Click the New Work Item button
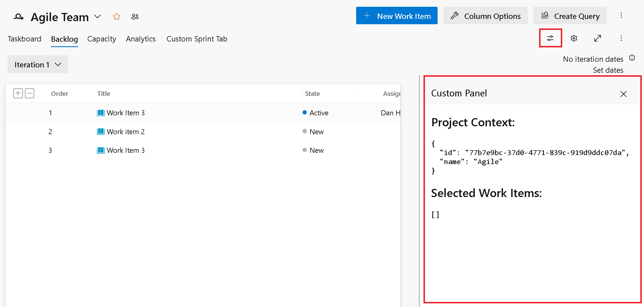The image size is (644, 307). click(397, 16)
